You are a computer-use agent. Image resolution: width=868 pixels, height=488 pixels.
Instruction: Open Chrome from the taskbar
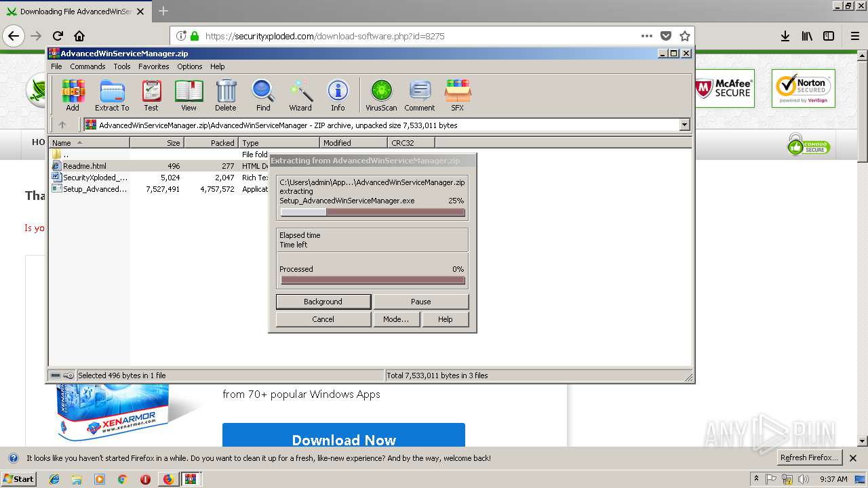pyautogui.click(x=122, y=479)
